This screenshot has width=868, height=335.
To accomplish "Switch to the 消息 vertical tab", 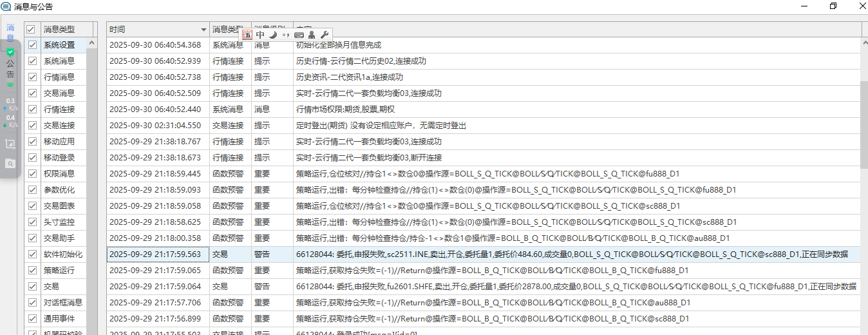I will point(10,31).
